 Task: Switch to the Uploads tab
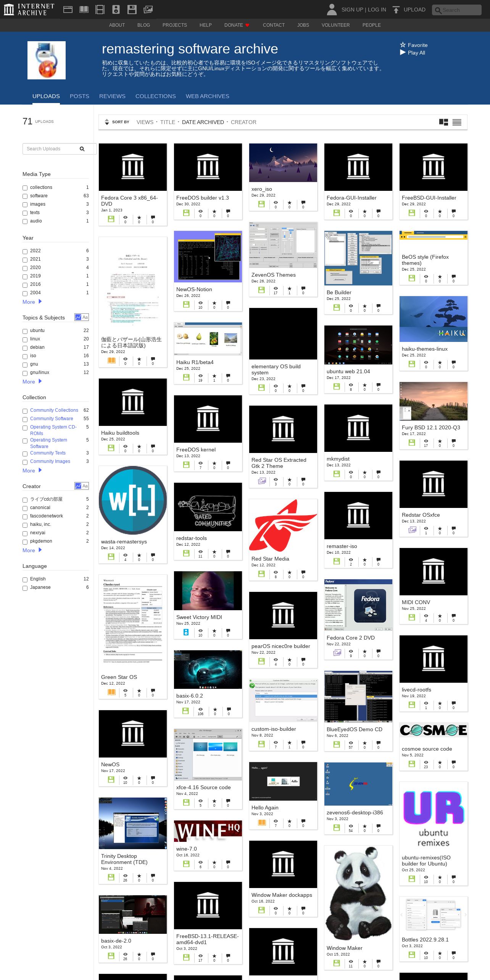(46, 96)
